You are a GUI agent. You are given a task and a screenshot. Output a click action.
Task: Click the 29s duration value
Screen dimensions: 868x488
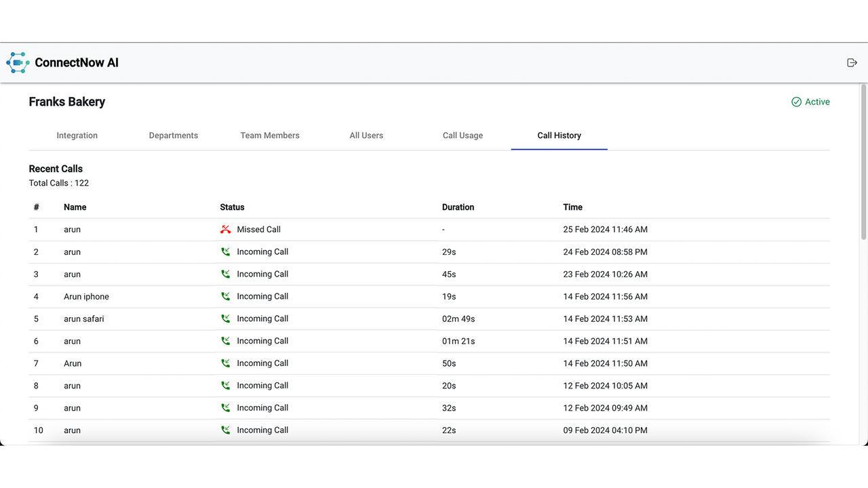tap(449, 252)
